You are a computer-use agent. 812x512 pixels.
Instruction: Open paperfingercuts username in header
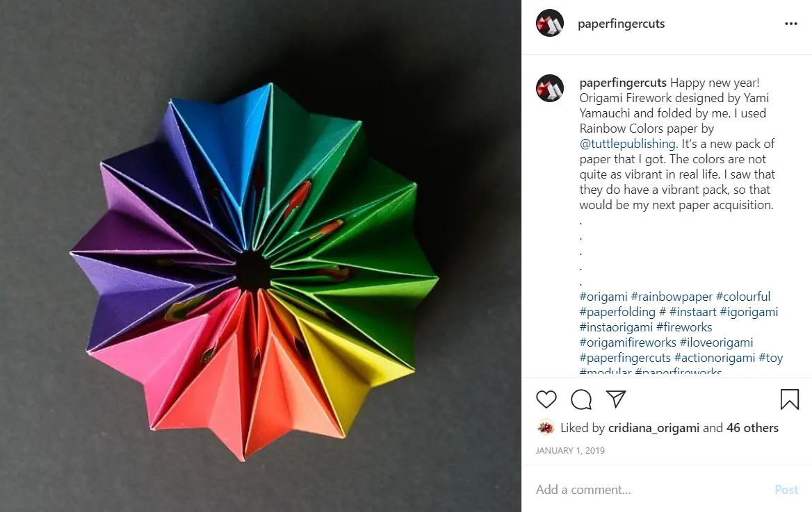pyautogui.click(x=621, y=24)
